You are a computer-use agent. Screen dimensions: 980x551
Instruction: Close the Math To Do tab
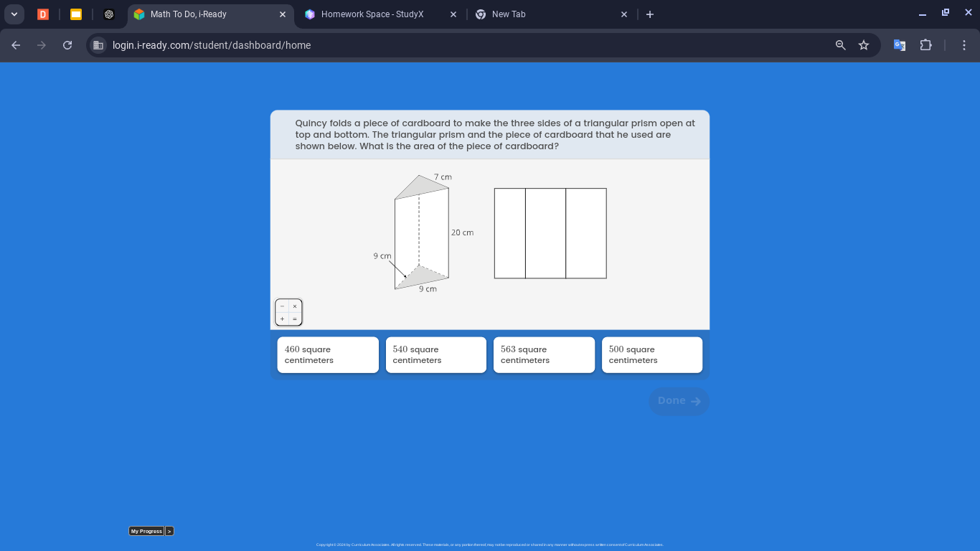282,14
